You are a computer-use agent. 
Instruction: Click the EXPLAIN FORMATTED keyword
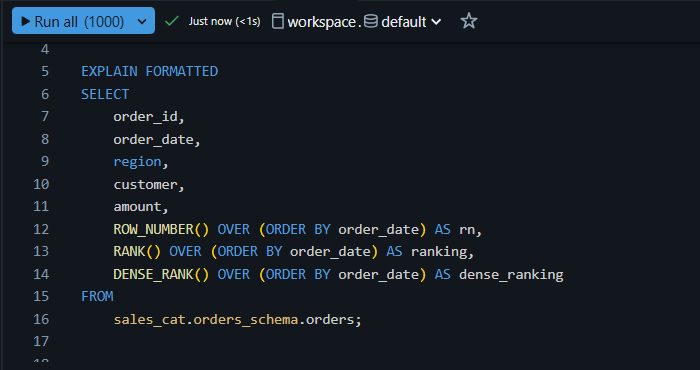point(150,71)
